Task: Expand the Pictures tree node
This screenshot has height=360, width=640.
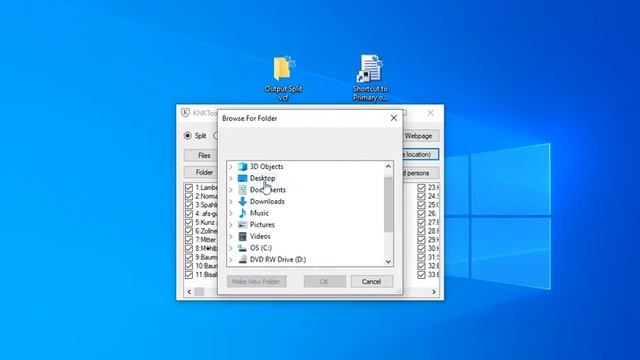Action: pyautogui.click(x=231, y=224)
